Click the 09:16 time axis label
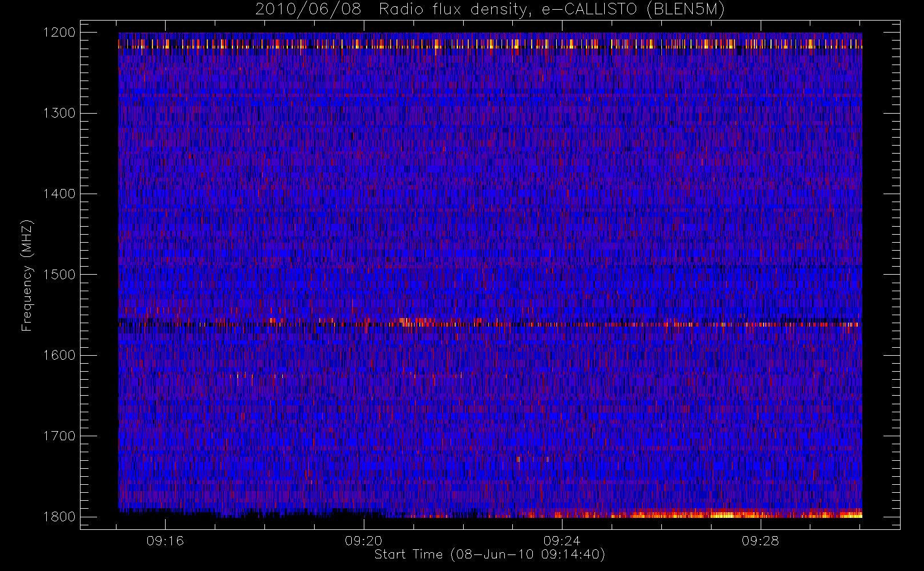The width and height of the screenshot is (924, 571). tap(165, 541)
